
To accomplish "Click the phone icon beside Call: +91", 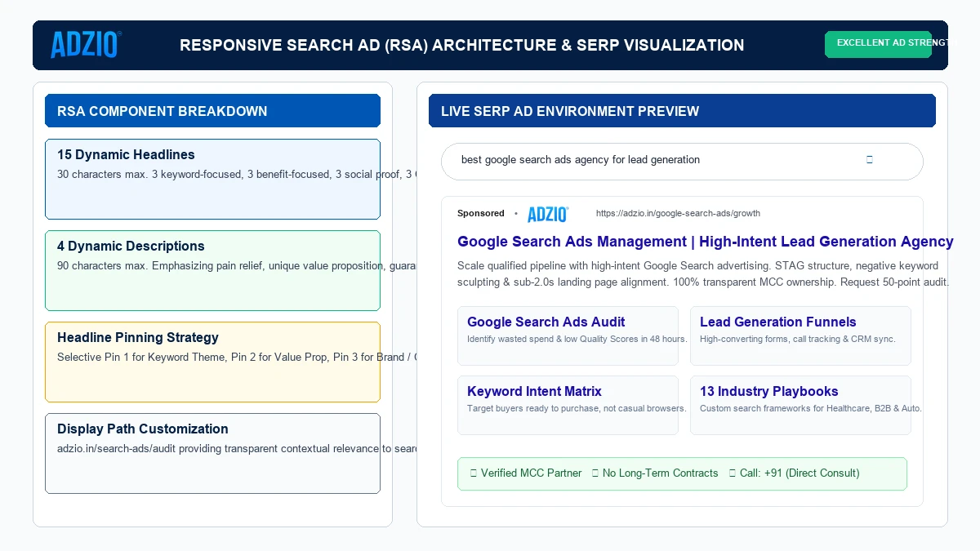I will pyautogui.click(x=733, y=473).
